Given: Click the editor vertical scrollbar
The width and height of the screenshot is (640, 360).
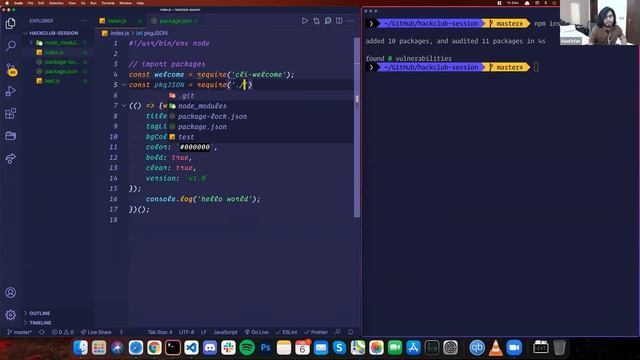Looking at the screenshot, I should 357,127.
